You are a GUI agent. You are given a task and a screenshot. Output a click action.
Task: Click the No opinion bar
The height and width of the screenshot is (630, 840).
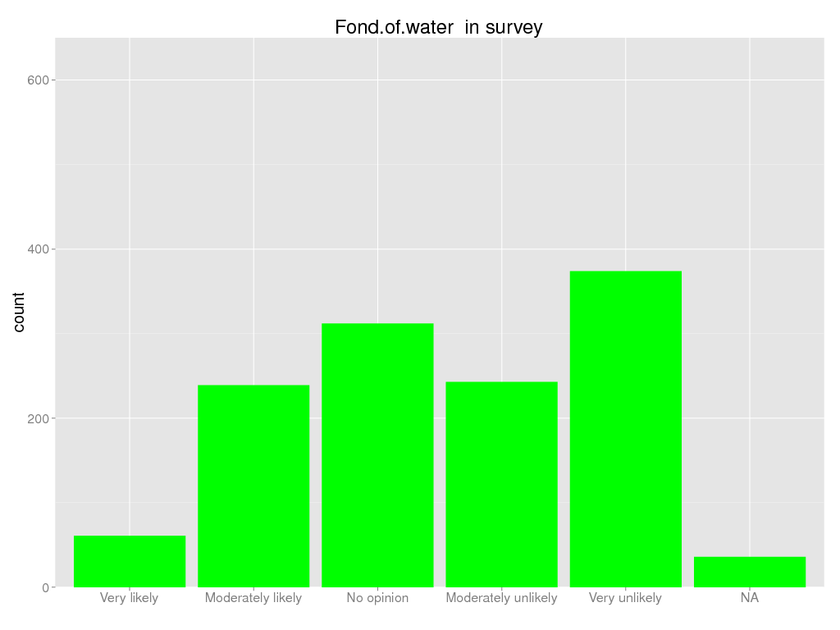[x=377, y=455]
